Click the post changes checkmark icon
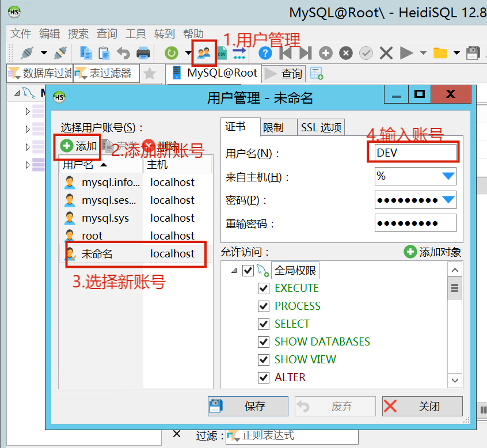This screenshot has width=487, height=448. (x=366, y=53)
